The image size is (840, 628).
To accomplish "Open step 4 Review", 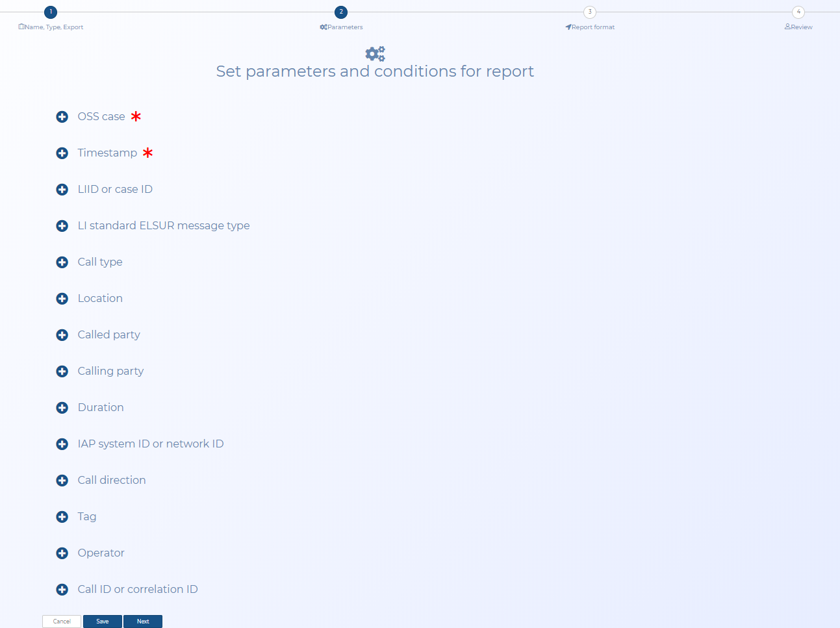I will tap(798, 12).
